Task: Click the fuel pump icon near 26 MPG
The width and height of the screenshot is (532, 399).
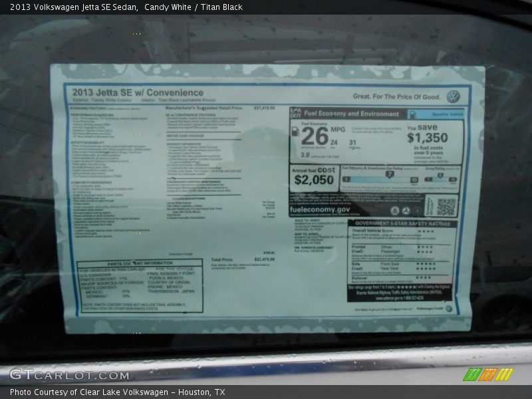Action: (x=295, y=130)
